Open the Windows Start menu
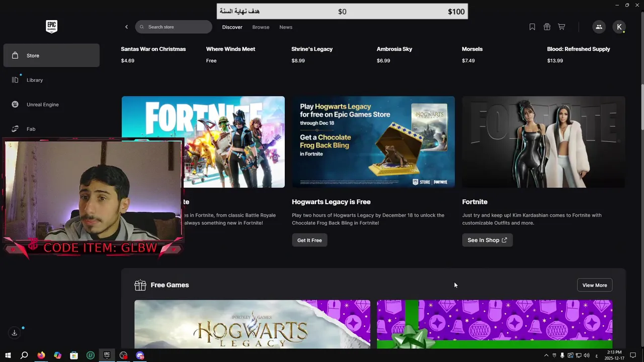Viewport: 644px width, 362px height. pyautogui.click(x=8, y=355)
